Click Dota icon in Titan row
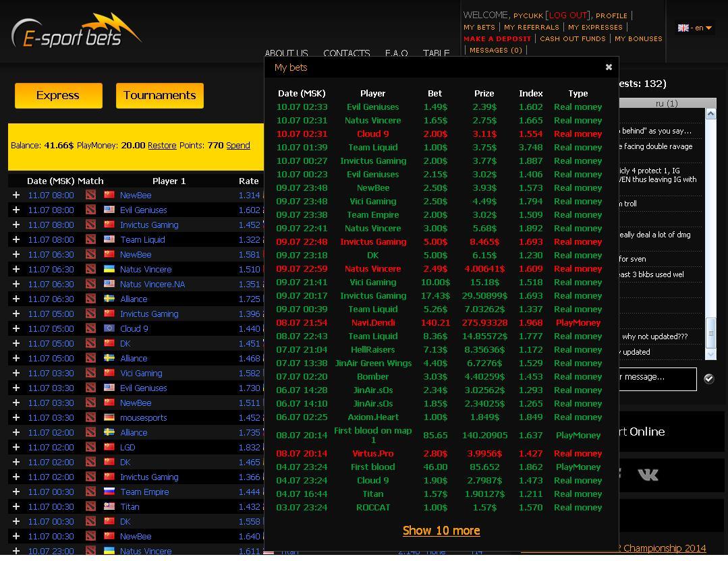This screenshot has width=728, height=561. [x=90, y=506]
